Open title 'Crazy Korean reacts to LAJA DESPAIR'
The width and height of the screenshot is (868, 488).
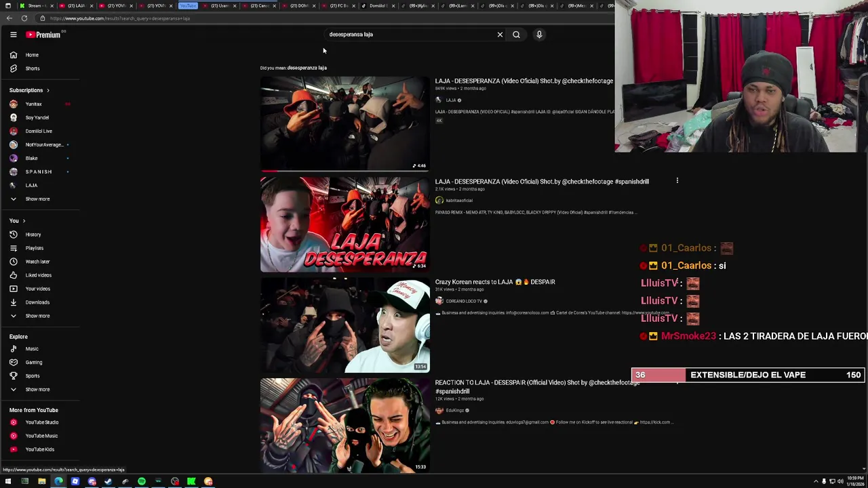[495, 282]
